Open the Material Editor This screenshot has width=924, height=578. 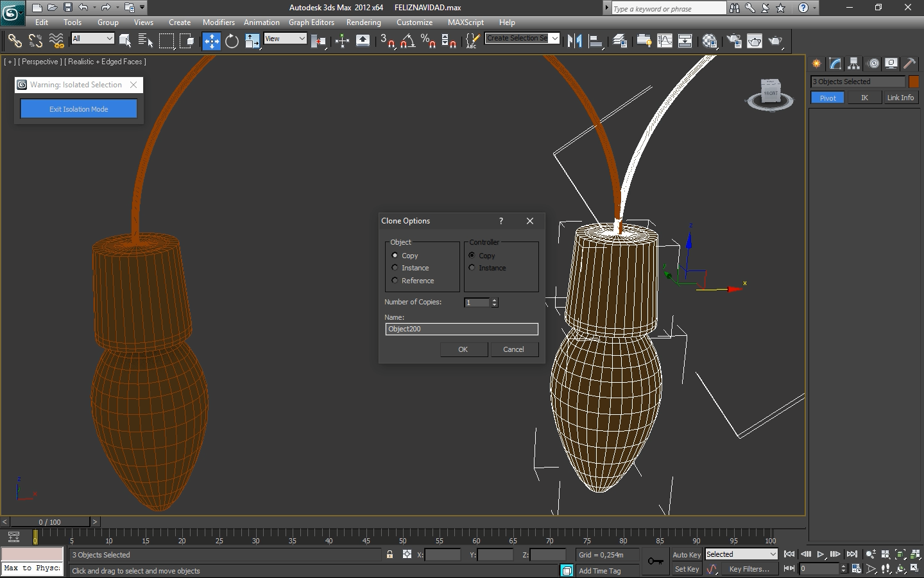[710, 41]
